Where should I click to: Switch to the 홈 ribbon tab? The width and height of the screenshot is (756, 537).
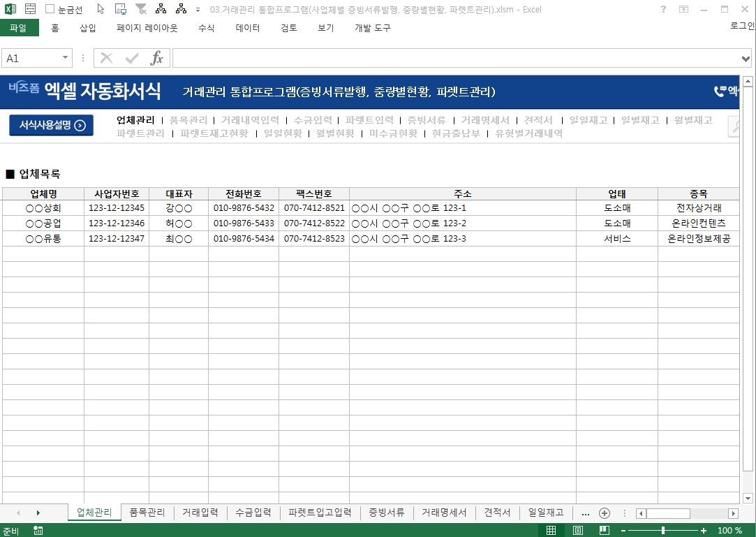pyautogui.click(x=55, y=28)
